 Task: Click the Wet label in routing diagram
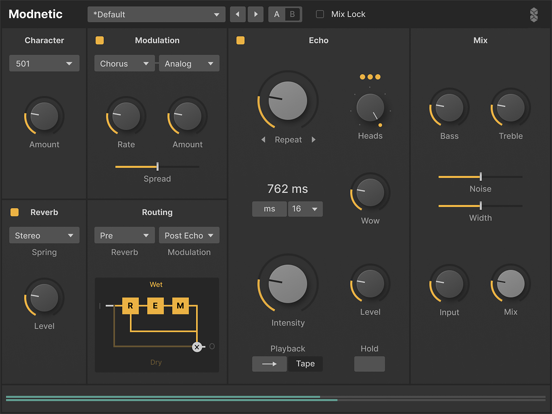click(156, 284)
